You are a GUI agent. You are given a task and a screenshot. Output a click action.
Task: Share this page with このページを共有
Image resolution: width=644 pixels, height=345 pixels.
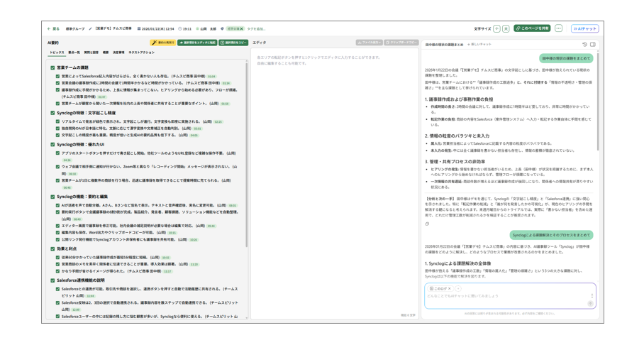pyautogui.click(x=532, y=28)
